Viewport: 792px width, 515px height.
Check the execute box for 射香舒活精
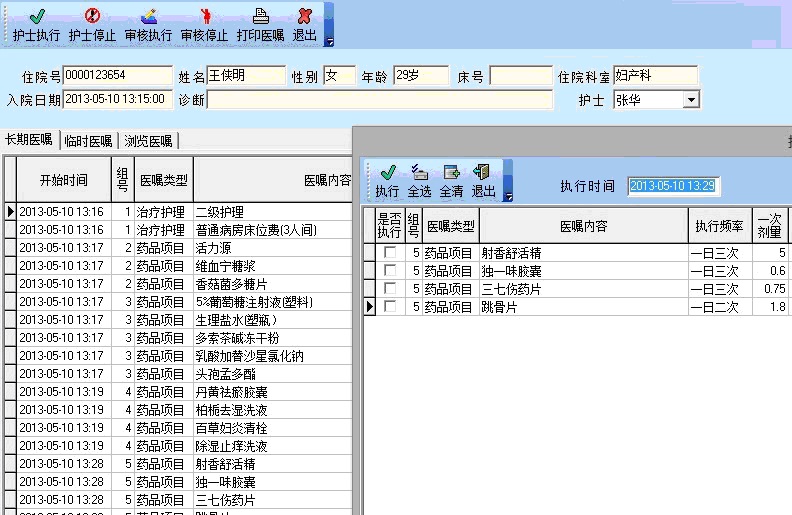[390, 252]
